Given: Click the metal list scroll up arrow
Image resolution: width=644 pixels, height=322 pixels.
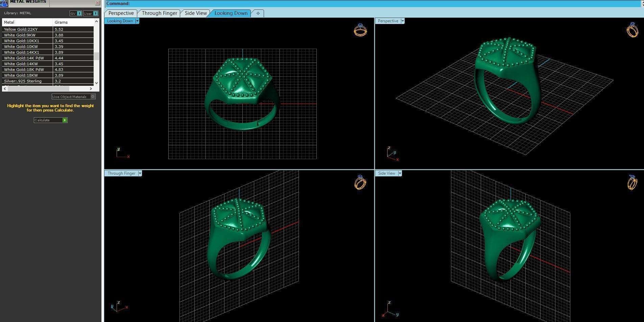Looking at the screenshot, I should click(x=97, y=21).
